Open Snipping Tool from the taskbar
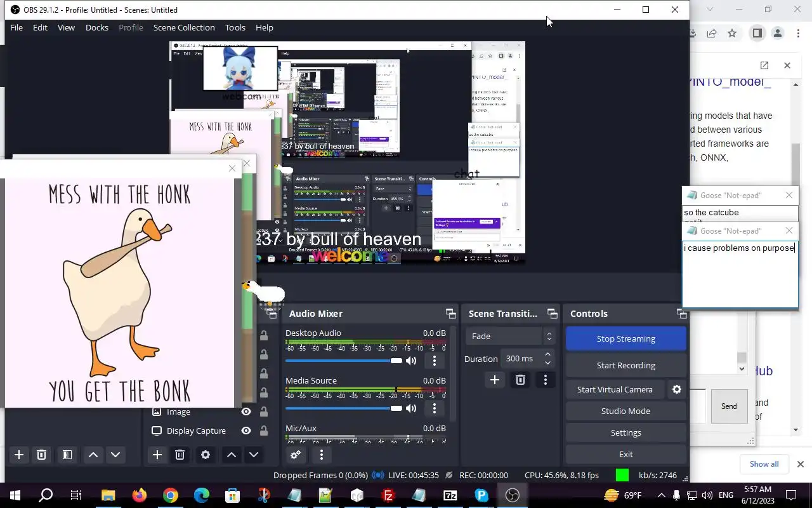The width and height of the screenshot is (812, 508). click(x=264, y=495)
